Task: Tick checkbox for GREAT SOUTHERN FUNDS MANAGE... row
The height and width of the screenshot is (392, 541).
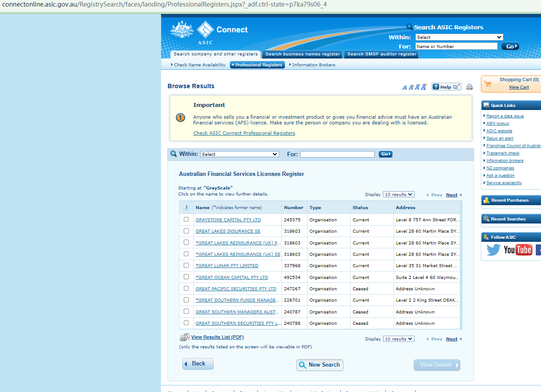Action: (186, 299)
